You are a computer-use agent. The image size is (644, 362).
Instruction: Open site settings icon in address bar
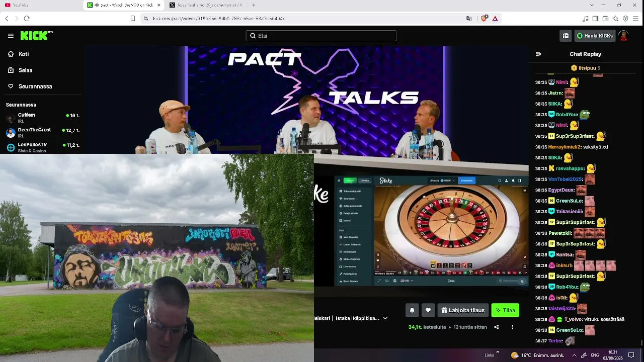click(145, 19)
